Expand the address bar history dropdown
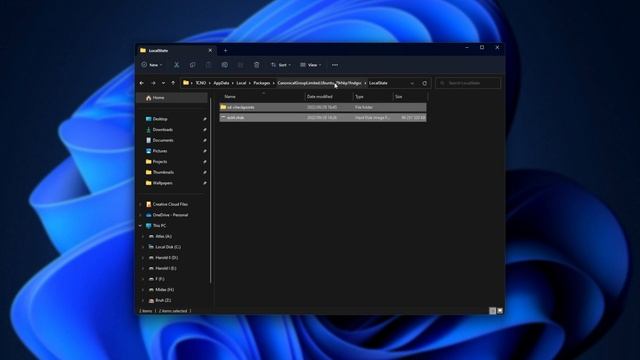The image size is (640, 360). tap(412, 83)
